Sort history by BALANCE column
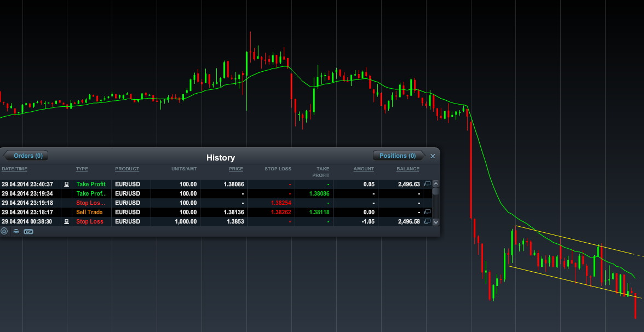The height and width of the screenshot is (332, 644). (x=408, y=169)
